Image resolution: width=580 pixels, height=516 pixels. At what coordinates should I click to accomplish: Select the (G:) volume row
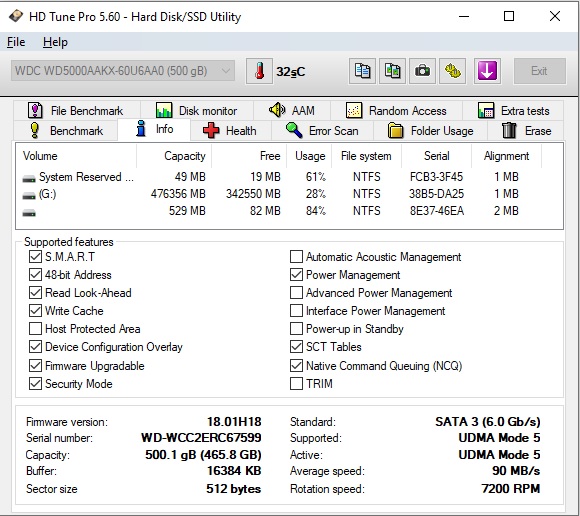click(289, 194)
